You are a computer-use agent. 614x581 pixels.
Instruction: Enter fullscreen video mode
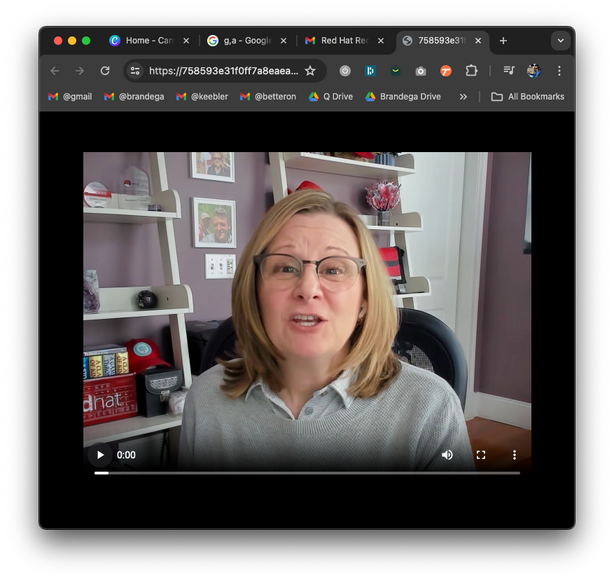tap(481, 455)
